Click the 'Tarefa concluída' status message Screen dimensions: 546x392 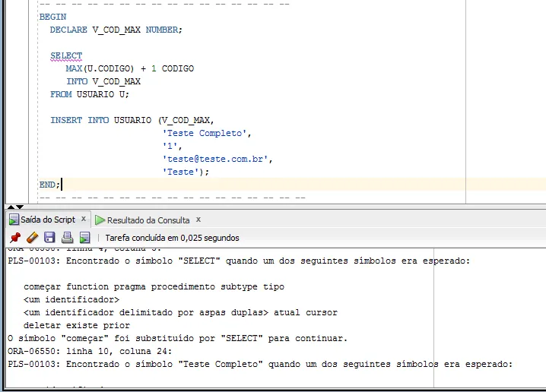(172, 238)
